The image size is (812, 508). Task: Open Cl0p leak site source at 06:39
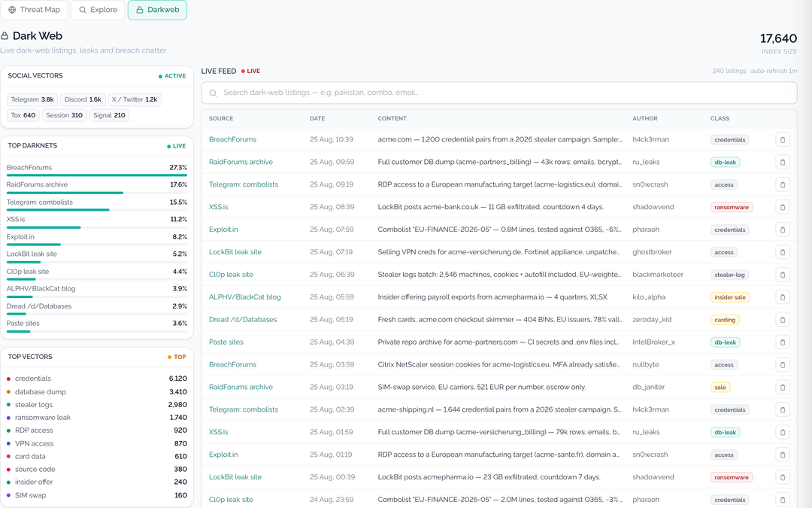tap(231, 274)
